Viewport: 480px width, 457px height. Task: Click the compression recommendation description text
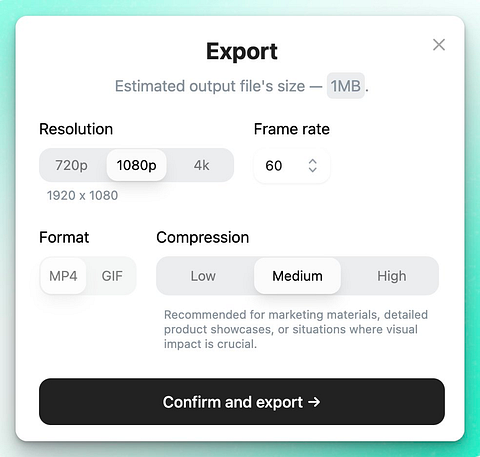click(296, 329)
